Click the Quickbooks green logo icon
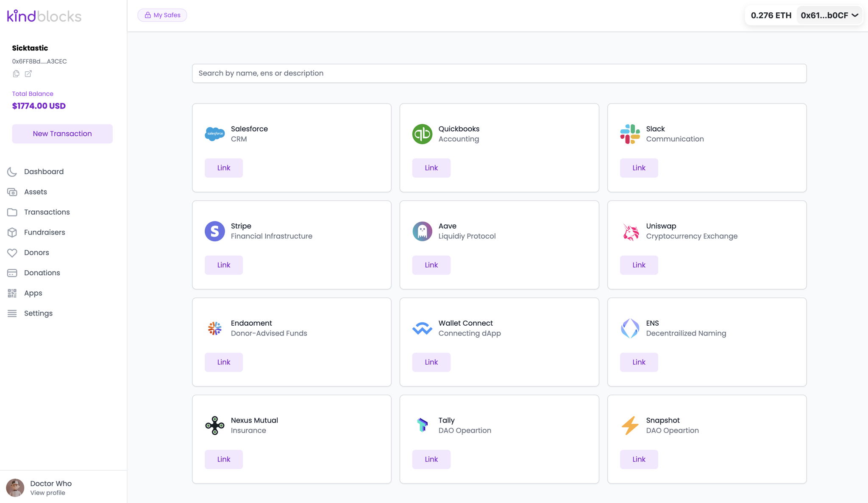 click(x=422, y=134)
